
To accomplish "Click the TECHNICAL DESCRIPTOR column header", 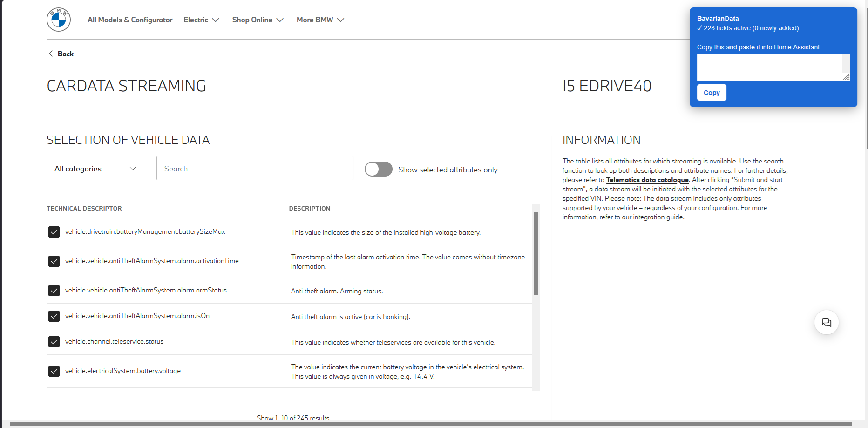I will [x=84, y=209].
